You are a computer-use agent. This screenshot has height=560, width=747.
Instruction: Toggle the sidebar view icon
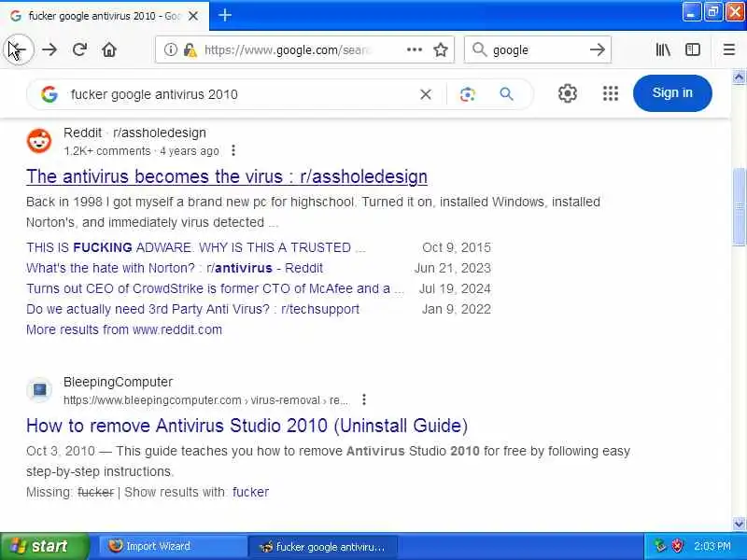[x=693, y=49]
